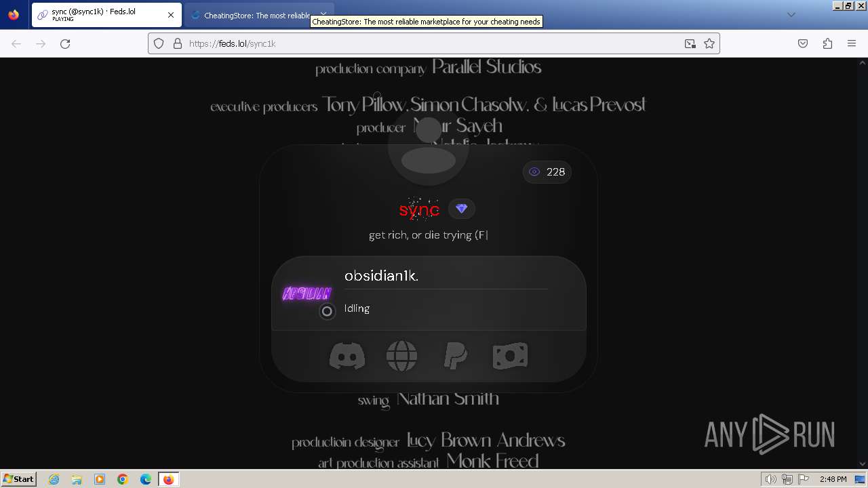Viewport: 868px width, 488px height.
Task: Launch Google Chrome from taskbar
Action: click(123, 479)
